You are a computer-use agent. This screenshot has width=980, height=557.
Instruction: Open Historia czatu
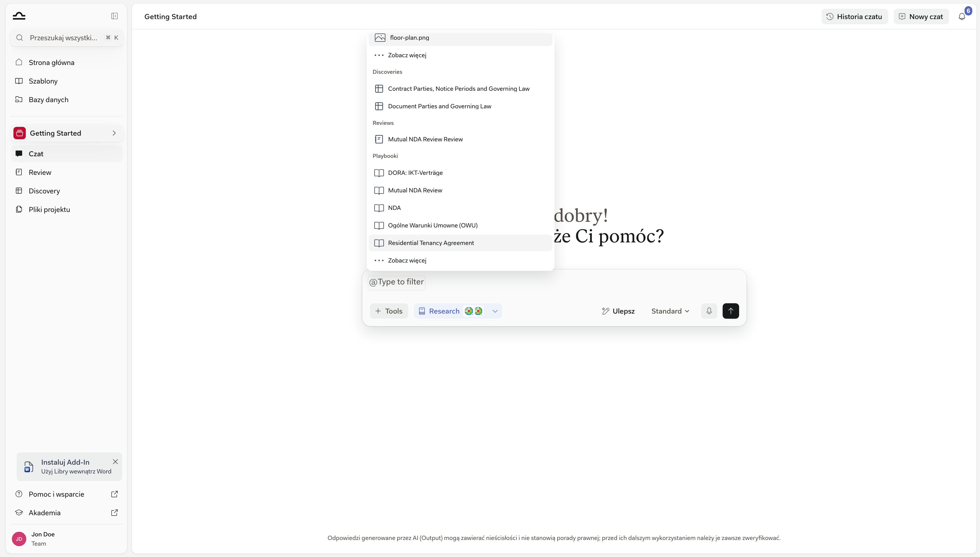pos(855,17)
